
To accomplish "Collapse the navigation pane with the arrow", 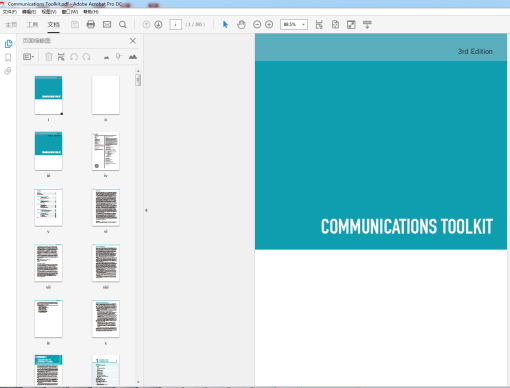I will (x=146, y=210).
